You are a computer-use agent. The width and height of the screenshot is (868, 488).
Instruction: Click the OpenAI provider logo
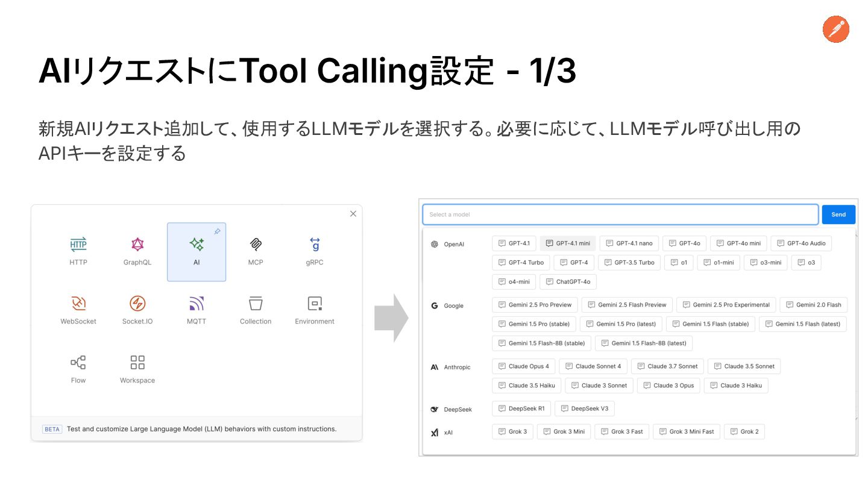(x=434, y=244)
